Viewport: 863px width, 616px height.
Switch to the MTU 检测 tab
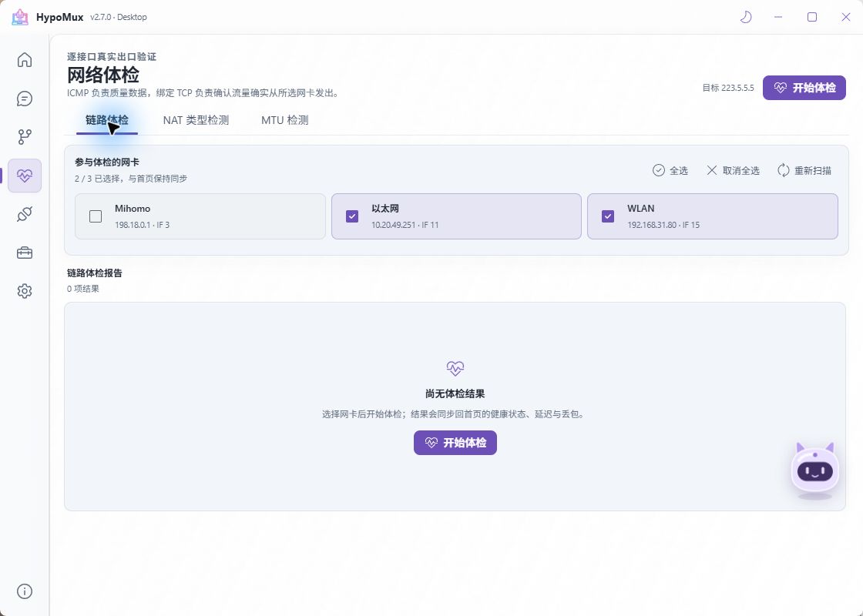pos(284,120)
